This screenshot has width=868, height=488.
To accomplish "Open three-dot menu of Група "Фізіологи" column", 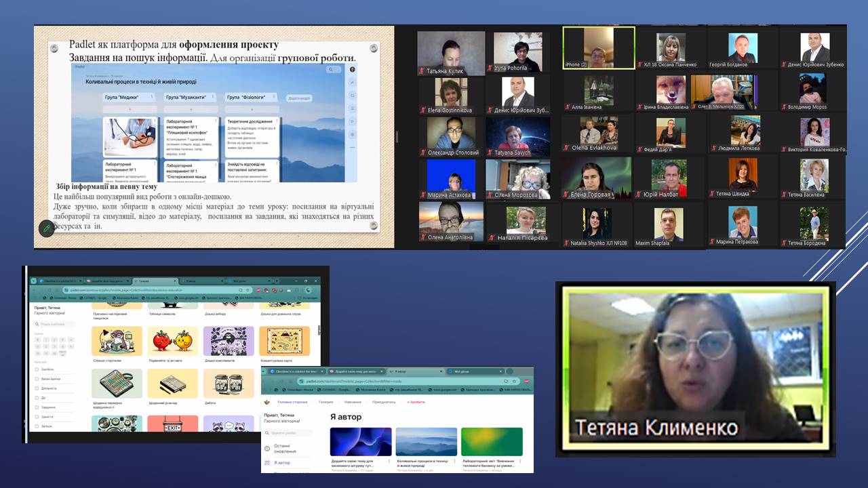I will click(274, 96).
